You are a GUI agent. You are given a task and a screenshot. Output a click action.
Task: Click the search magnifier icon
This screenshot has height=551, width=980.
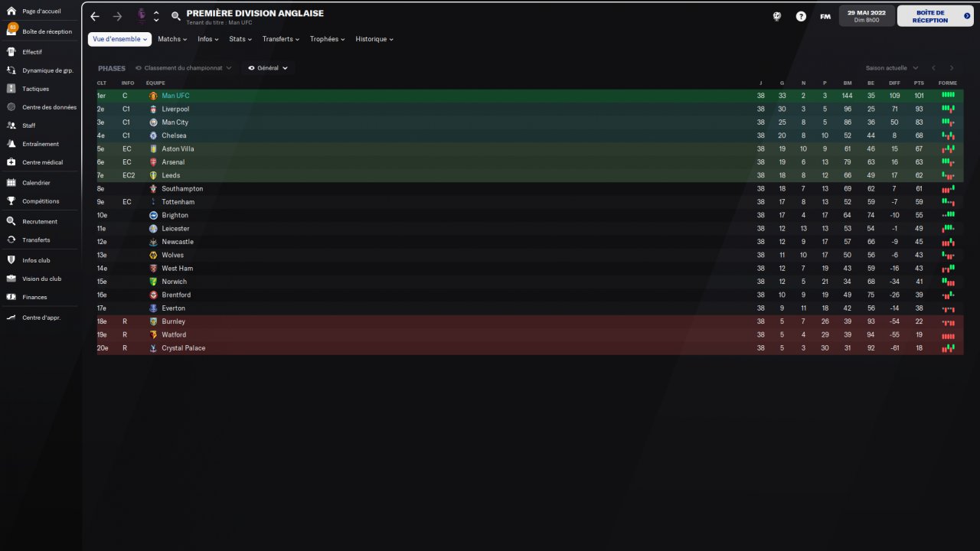click(x=176, y=16)
